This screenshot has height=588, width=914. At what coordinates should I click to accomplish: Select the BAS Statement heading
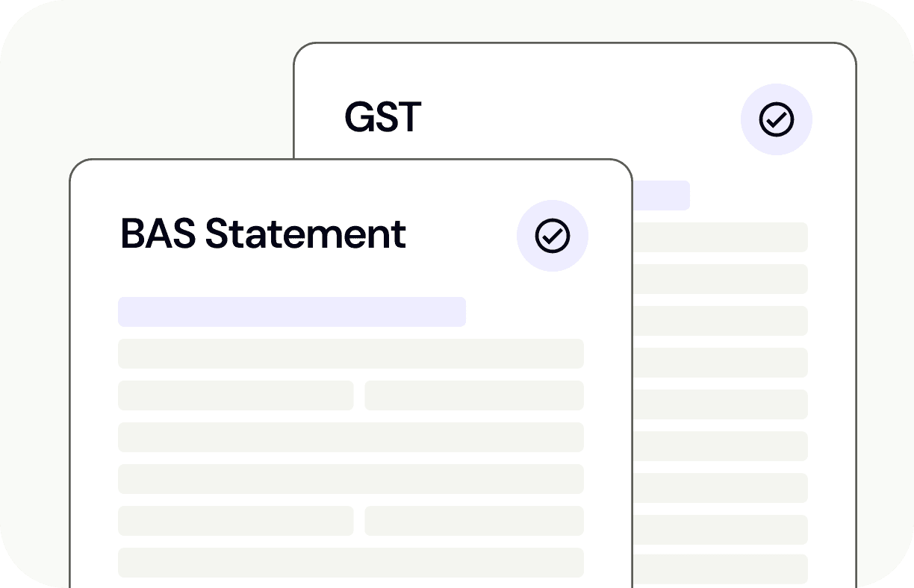pyautogui.click(x=263, y=234)
